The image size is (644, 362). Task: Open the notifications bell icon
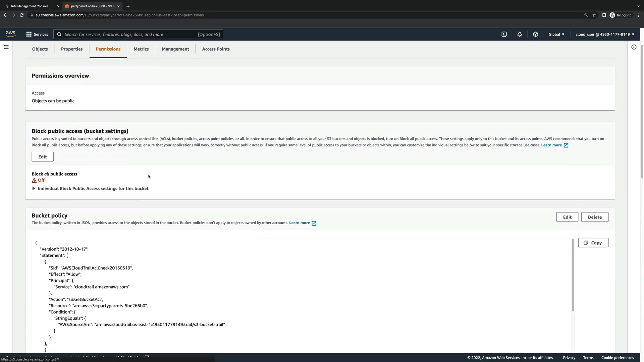coord(520,34)
